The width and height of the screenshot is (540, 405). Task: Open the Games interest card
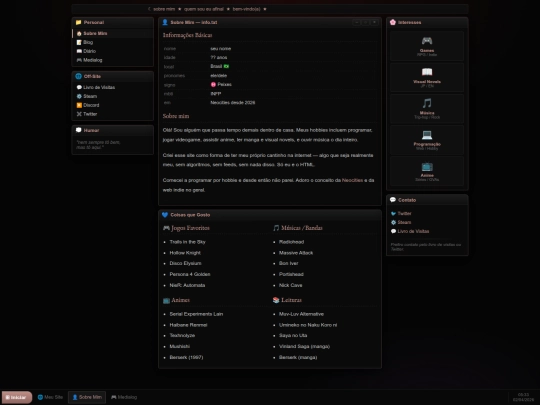tap(427, 46)
